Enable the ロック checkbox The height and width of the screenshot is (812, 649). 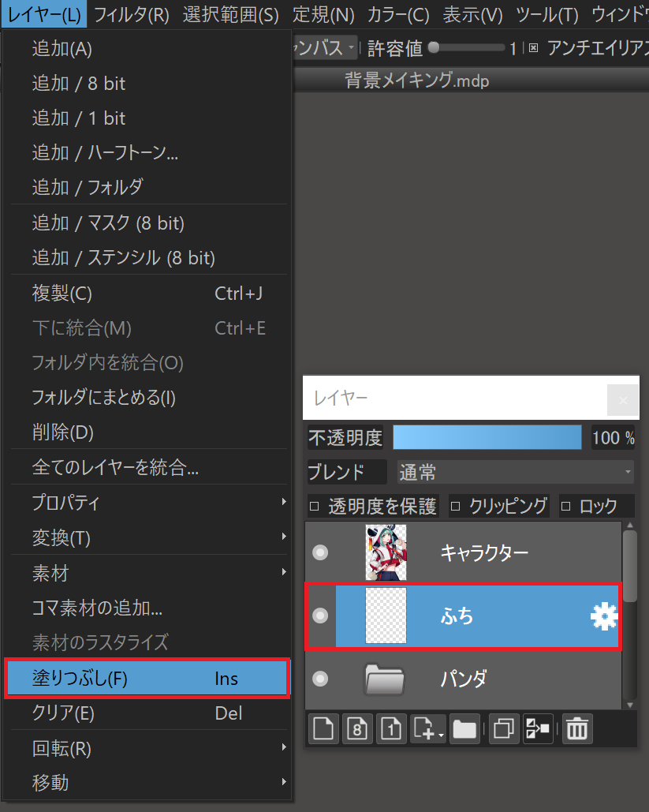[x=565, y=506]
